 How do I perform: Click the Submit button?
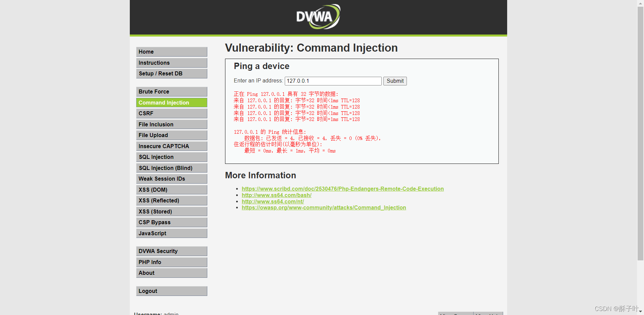(395, 81)
